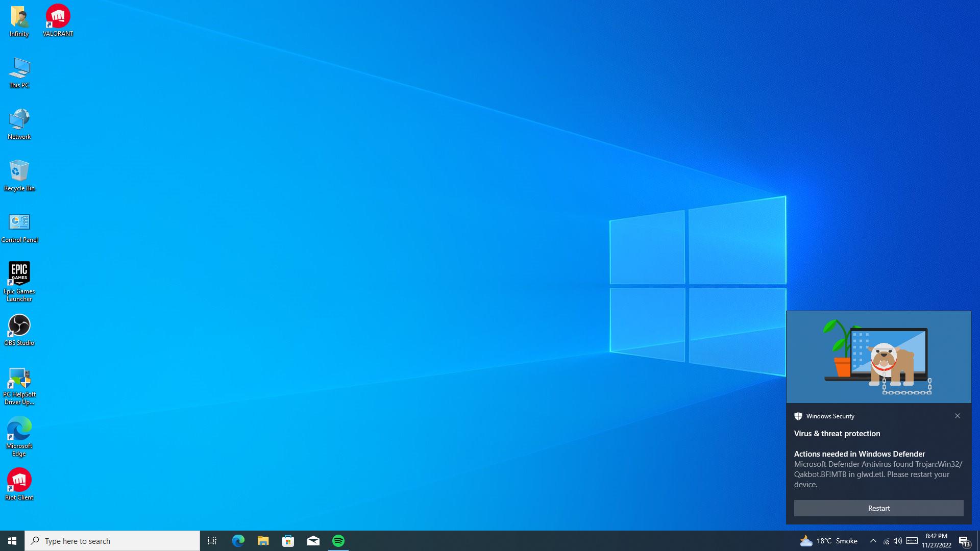Open Spotify from the taskbar

click(x=338, y=541)
